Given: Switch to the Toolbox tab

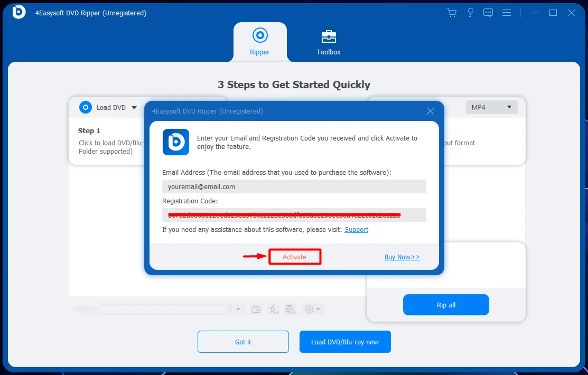Looking at the screenshot, I should click(x=329, y=42).
